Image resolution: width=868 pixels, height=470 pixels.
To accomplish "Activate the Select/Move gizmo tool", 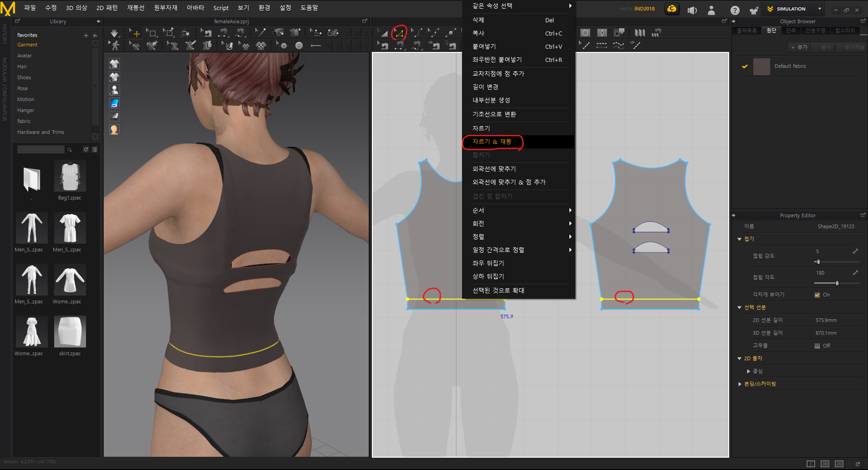I will (x=135, y=33).
